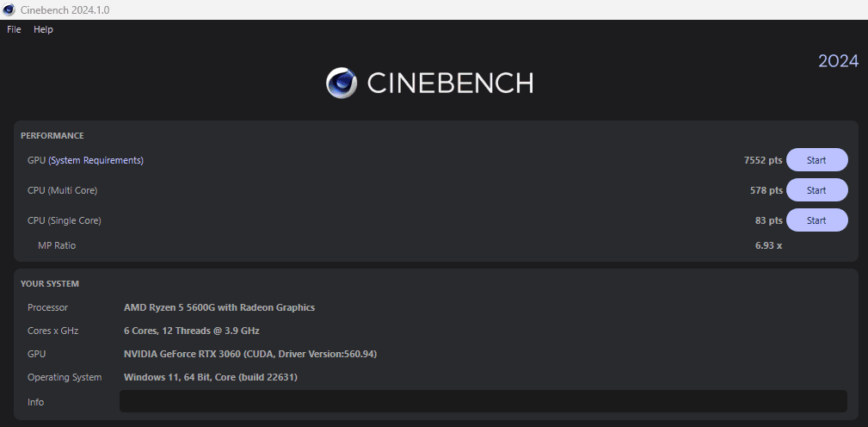Select the MP Ratio value 6.93 x

pyautogui.click(x=768, y=244)
